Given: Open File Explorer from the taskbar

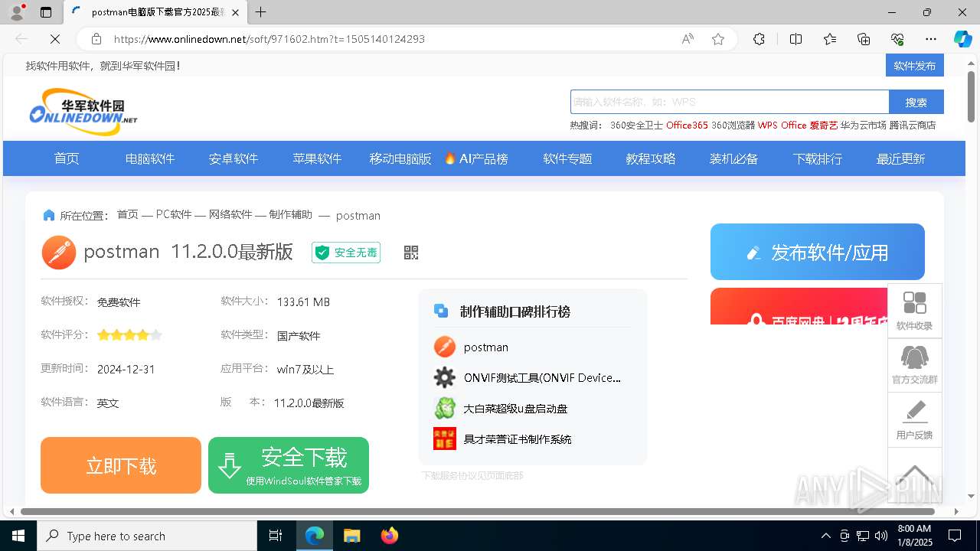Looking at the screenshot, I should (351, 536).
